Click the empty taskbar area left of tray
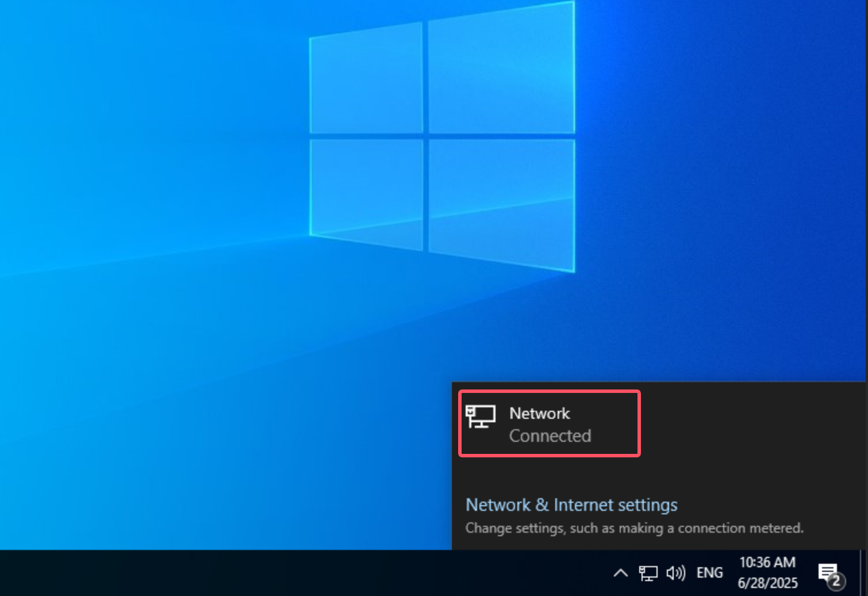Viewport: 868px width, 596px height. pyautogui.click(x=287, y=573)
